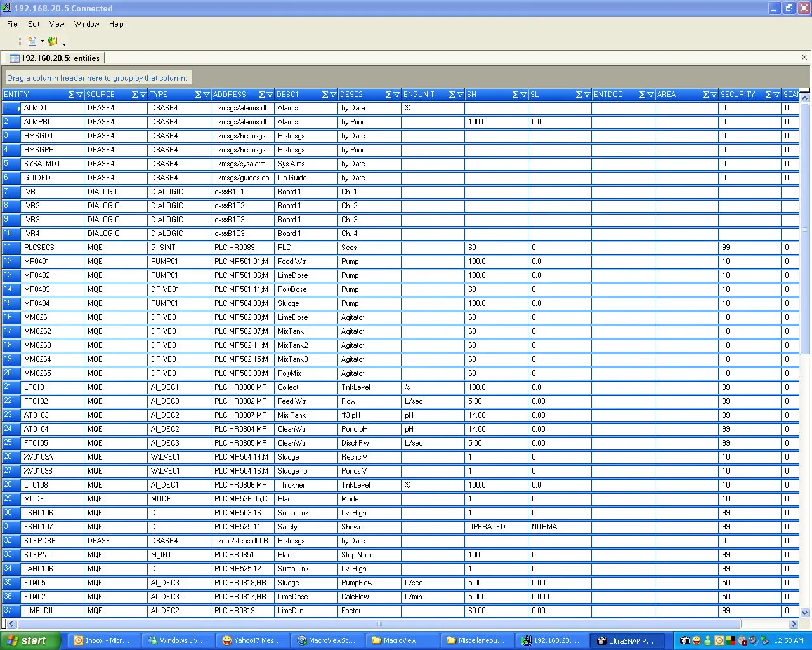
Task: Open the View menu
Action: pyautogui.click(x=56, y=24)
